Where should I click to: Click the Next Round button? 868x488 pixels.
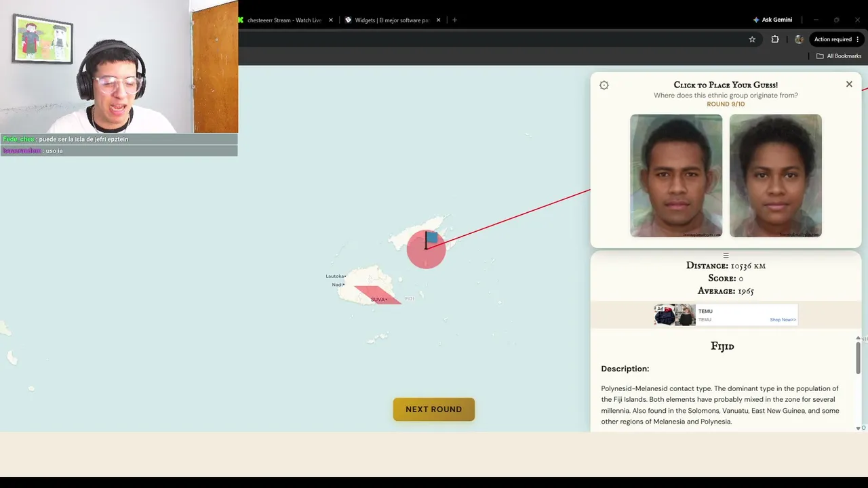(434, 409)
